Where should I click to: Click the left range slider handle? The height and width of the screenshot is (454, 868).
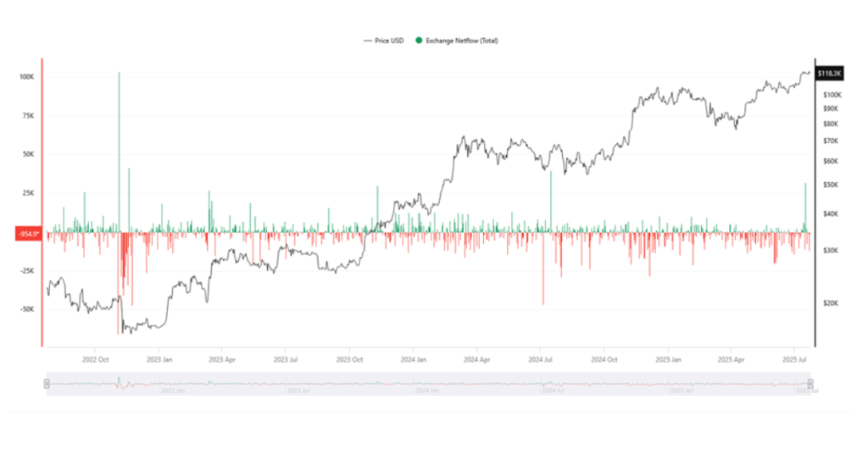(x=47, y=384)
